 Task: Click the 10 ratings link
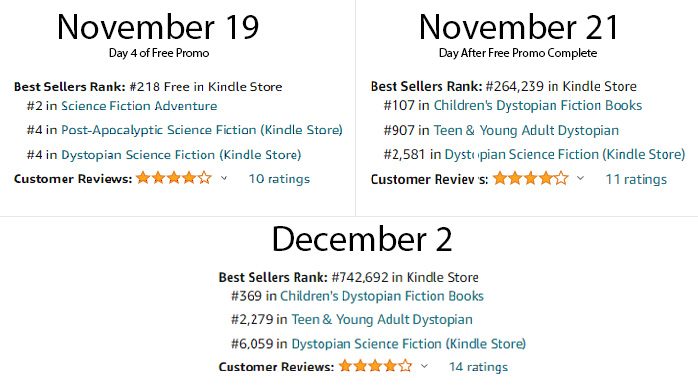pyautogui.click(x=279, y=179)
